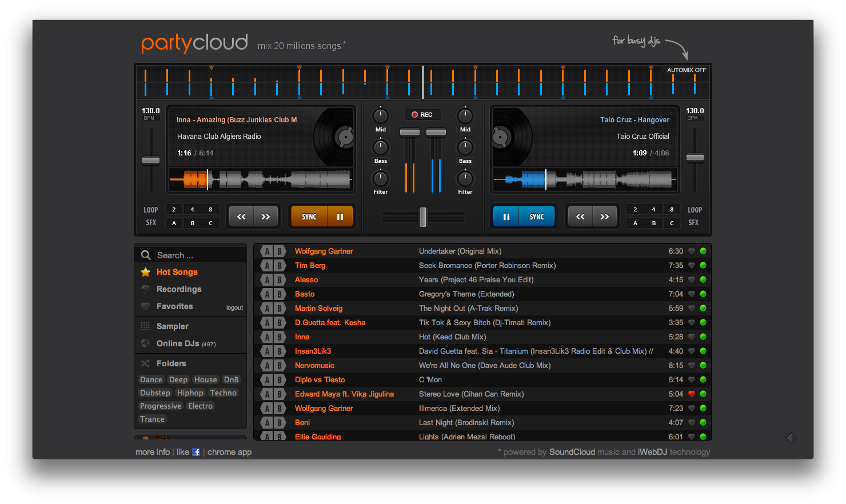Screen dimensions: 846x504
Task: Select the Dubstep folder tag
Action: coord(155,393)
